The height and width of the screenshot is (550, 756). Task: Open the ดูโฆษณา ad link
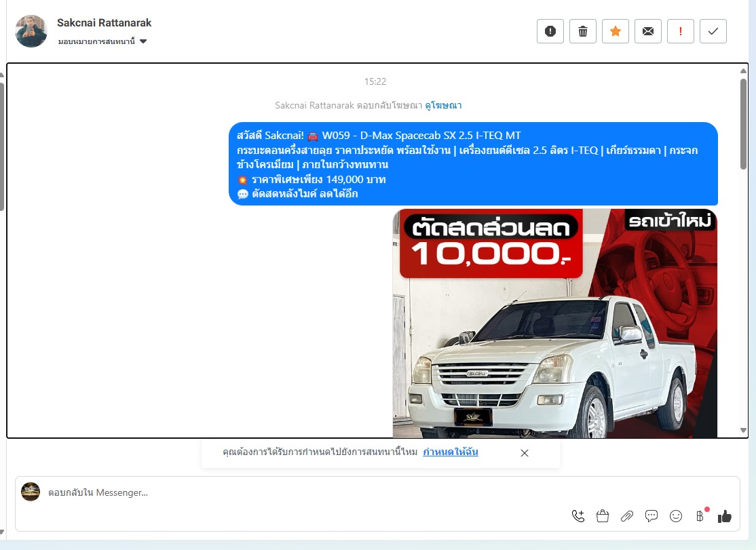coord(443,105)
